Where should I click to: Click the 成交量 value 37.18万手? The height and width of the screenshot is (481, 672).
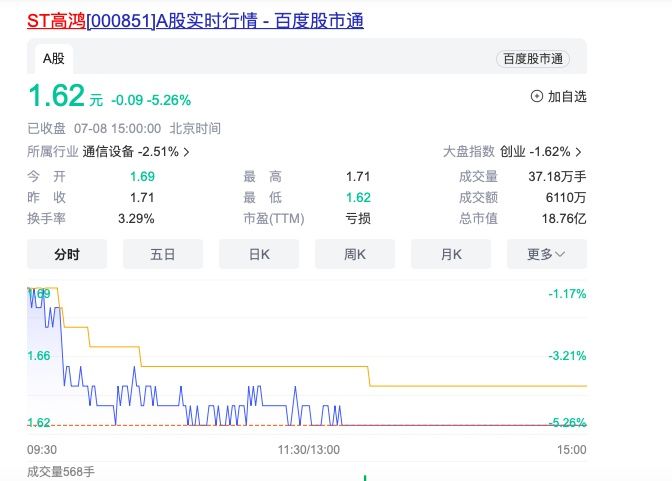pyautogui.click(x=557, y=177)
